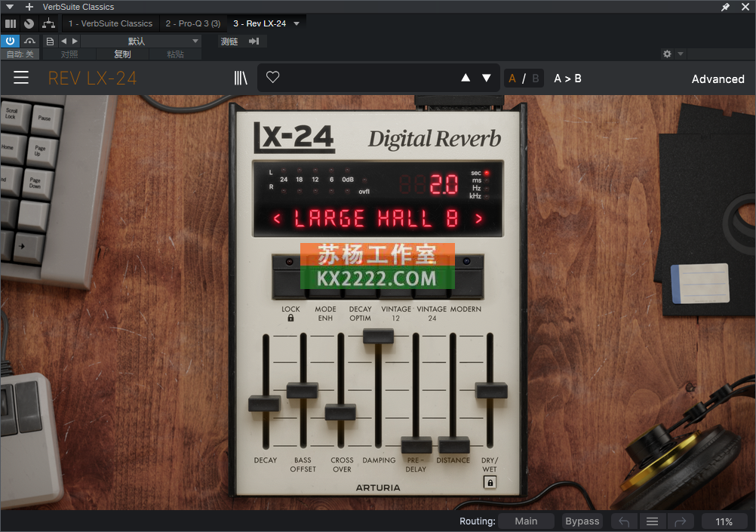Click the DISTANCE slider handle
Screen dimensions: 756x532
click(453, 444)
